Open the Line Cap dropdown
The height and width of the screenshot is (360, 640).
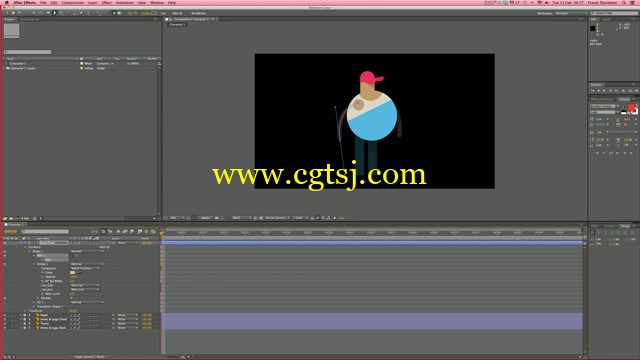pyautogui.click(x=84, y=285)
